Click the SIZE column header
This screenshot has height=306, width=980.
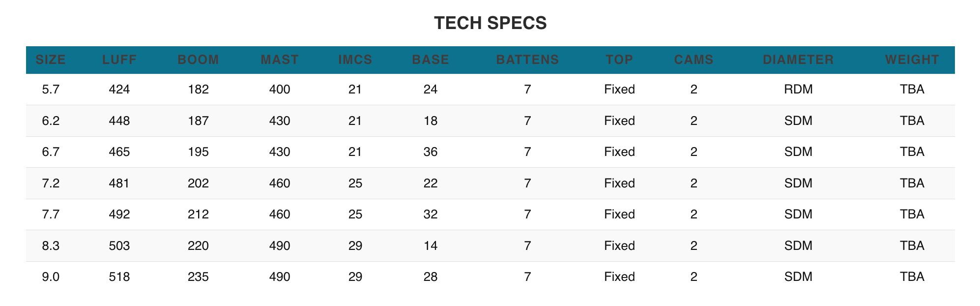(x=51, y=60)
